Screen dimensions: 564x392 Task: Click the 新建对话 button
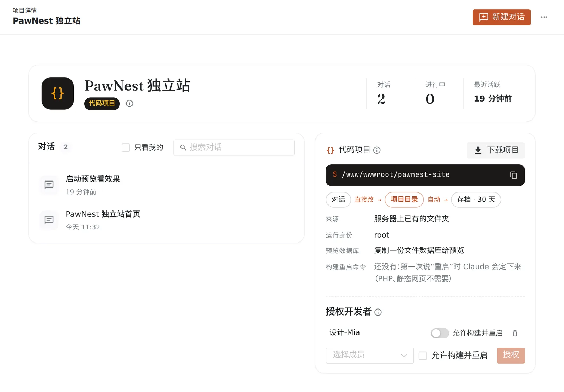(502, 17)
